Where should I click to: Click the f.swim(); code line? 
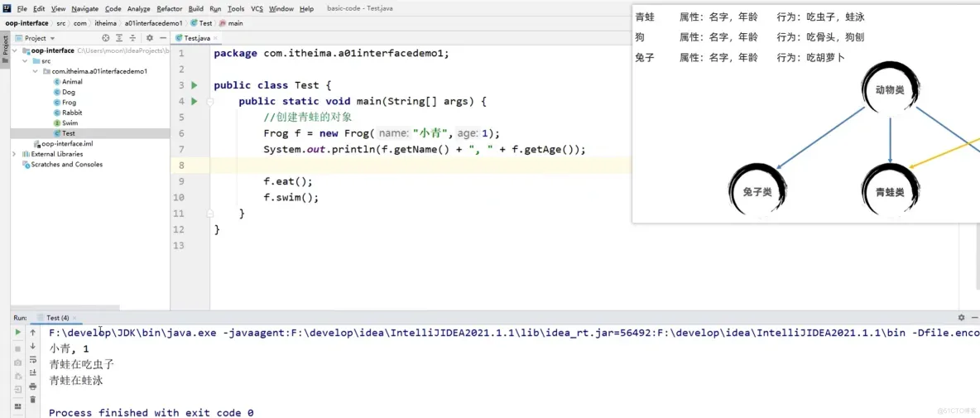coord(291,198)
